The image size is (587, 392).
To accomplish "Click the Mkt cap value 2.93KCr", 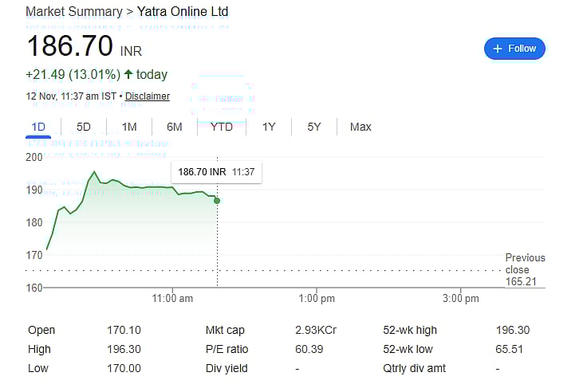I will 316,330.
